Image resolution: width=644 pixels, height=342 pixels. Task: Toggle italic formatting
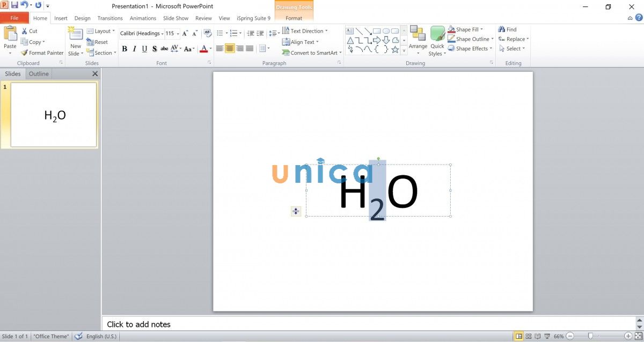(x=134, y=49)
